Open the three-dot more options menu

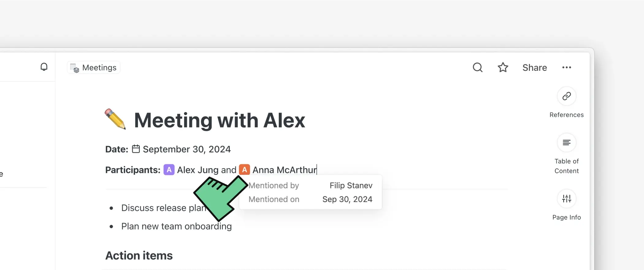566,67
